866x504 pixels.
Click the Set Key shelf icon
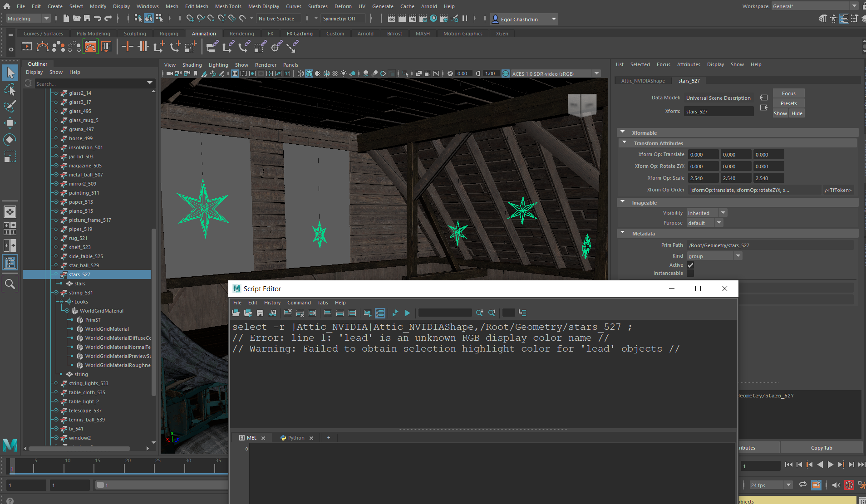127,46
